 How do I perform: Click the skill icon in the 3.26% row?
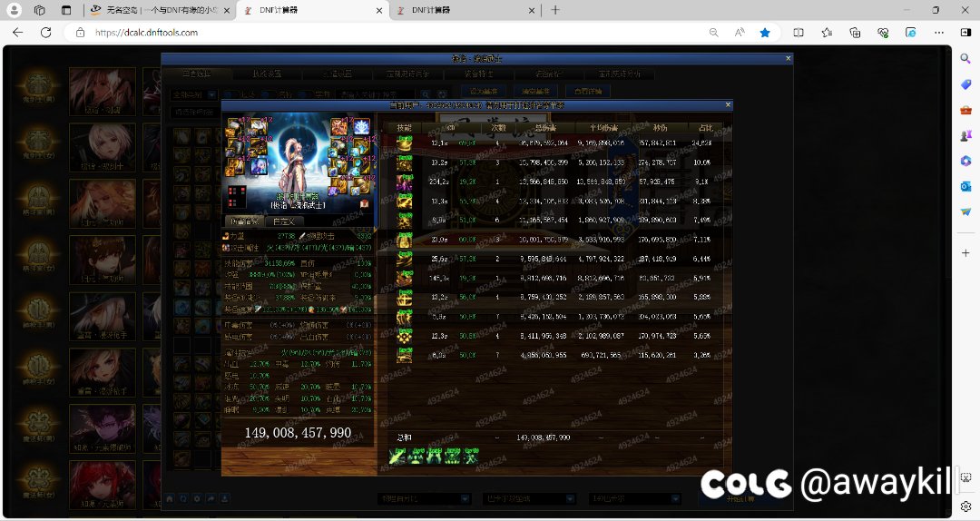(405, 355)
